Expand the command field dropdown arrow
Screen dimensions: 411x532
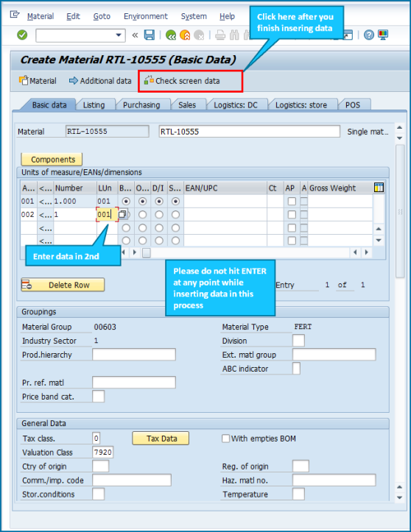(119, 35)
